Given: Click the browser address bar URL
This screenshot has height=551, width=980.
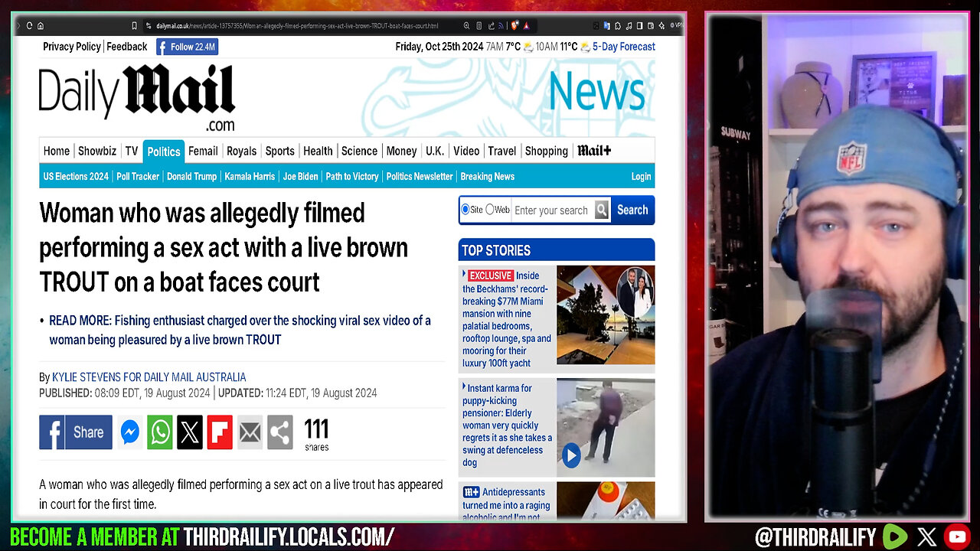Looking at the screenshot, I should tap(297, 25).
